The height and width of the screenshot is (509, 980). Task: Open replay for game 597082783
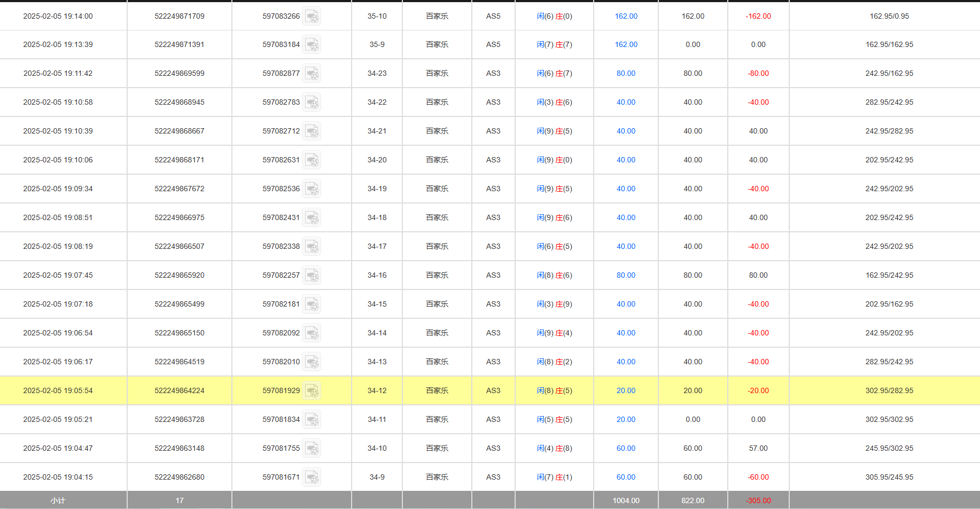313,102
